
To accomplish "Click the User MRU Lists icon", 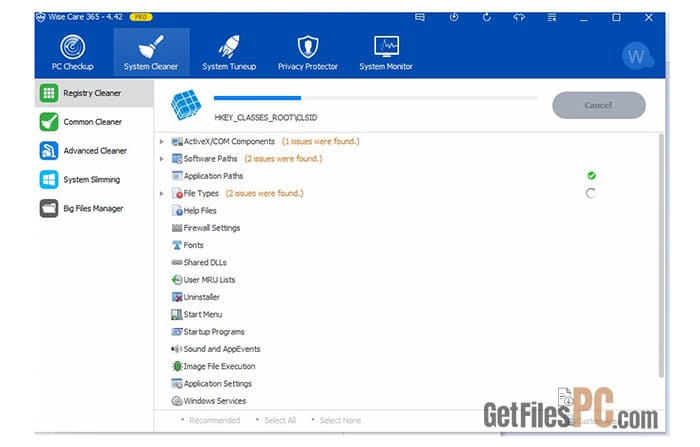I will [177, 280].
